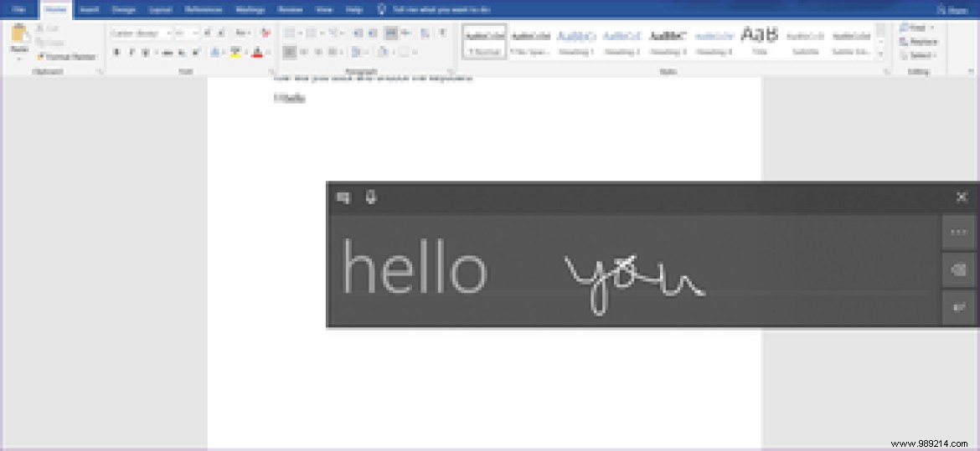Switch to the References tab

click(204, 9)
